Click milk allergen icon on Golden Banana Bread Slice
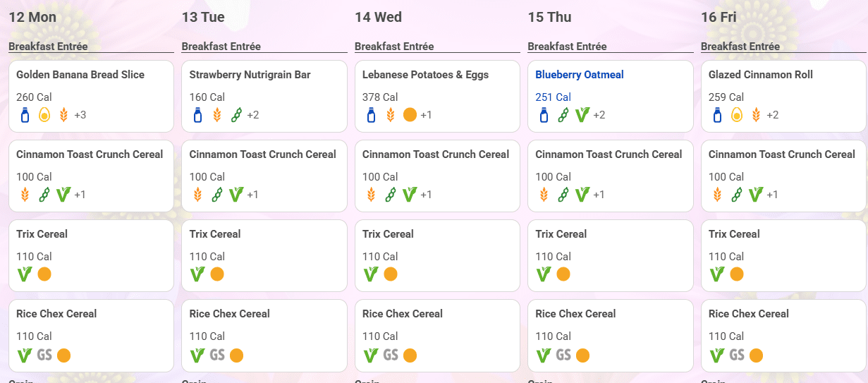868x383 pixels. pos(25,115)
